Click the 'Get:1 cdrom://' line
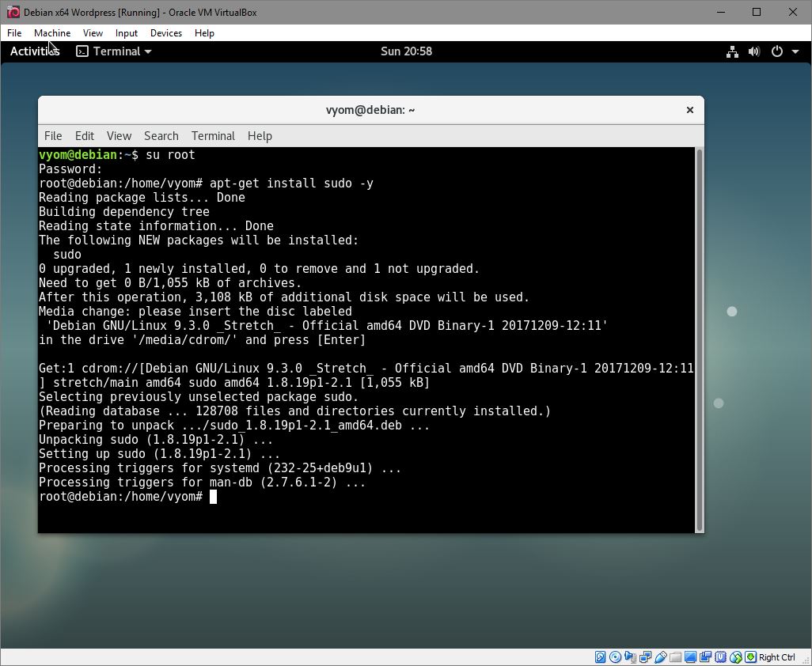Viewport: 812px width, 666px height. tap(366, 369)
